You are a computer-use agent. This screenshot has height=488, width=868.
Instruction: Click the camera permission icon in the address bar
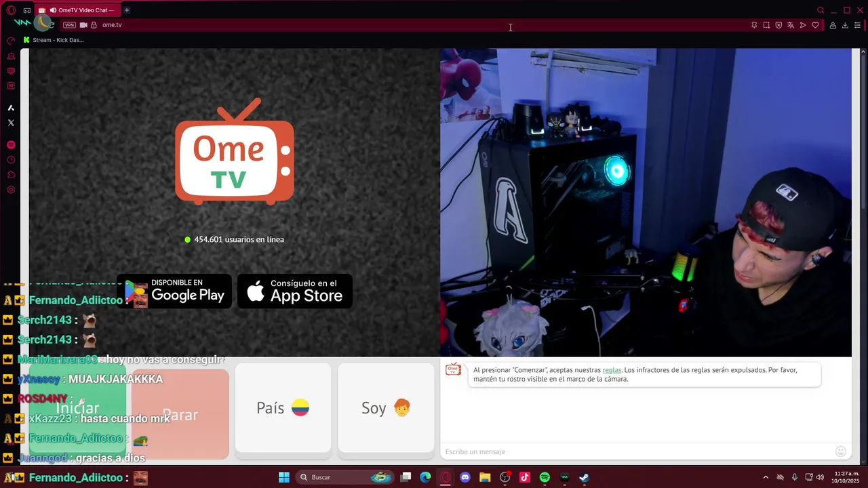(83, 25)
